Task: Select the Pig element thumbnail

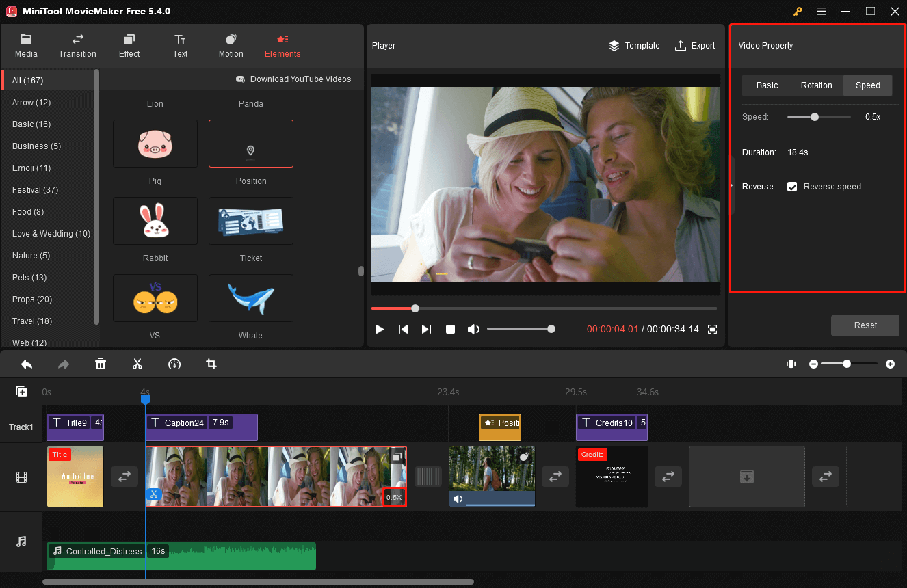Action: [155, 144]
